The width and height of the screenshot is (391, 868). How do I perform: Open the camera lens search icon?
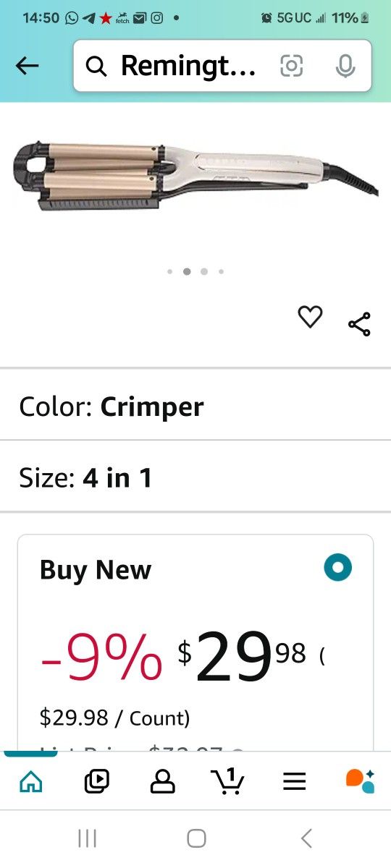point(291,66)
